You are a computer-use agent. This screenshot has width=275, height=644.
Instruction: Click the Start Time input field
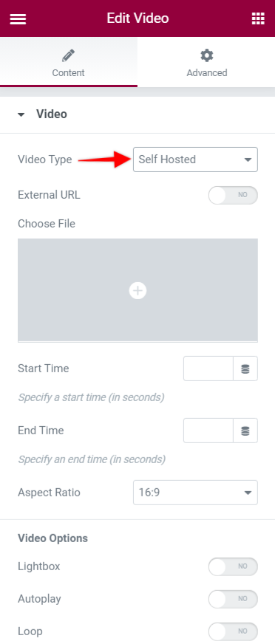208,369
